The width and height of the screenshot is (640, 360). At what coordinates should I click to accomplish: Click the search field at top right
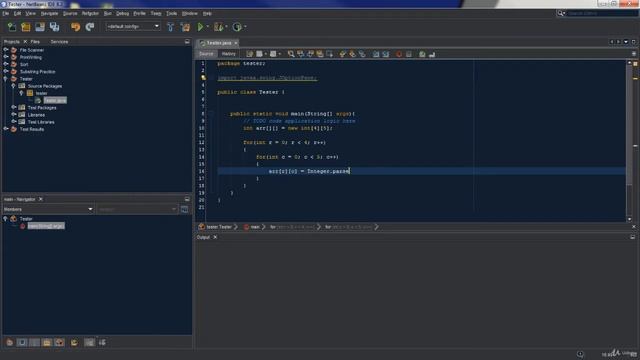(602, 13)
